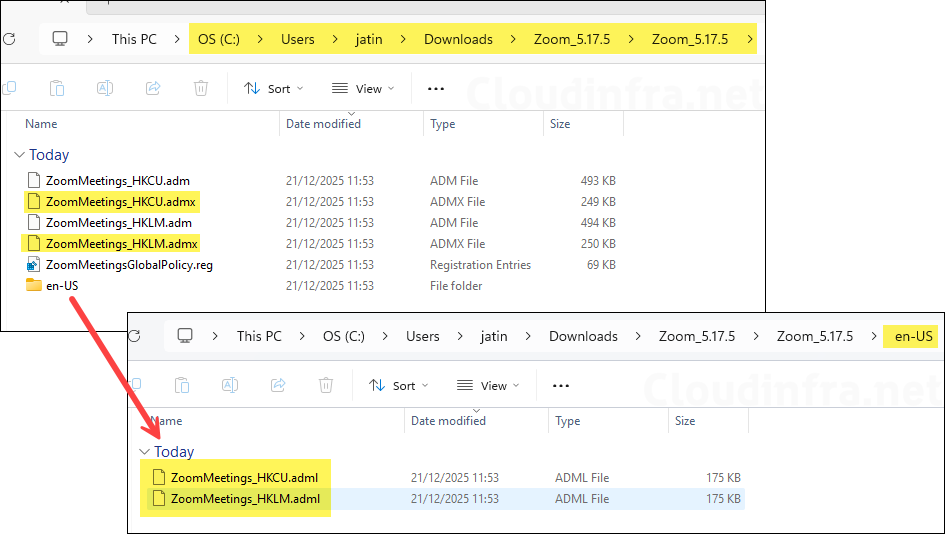The image size is (945, 534).
Task: Click the Share icon in upper window toolbar
Action: [x=153, y=89]
